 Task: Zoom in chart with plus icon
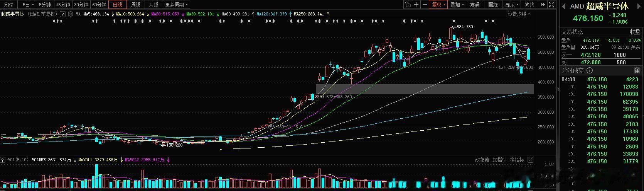click(416, 5)
